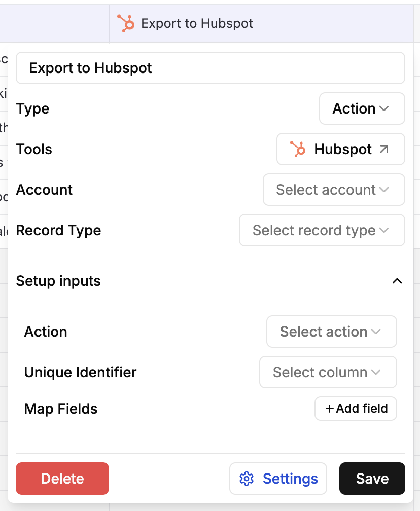Open the Select account dropdown
This screenshot has height=511, width=420.
(334, 190)
